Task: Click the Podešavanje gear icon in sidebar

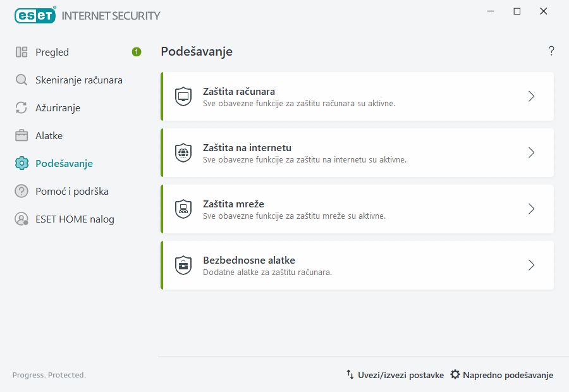Action: tap(21, 163)
